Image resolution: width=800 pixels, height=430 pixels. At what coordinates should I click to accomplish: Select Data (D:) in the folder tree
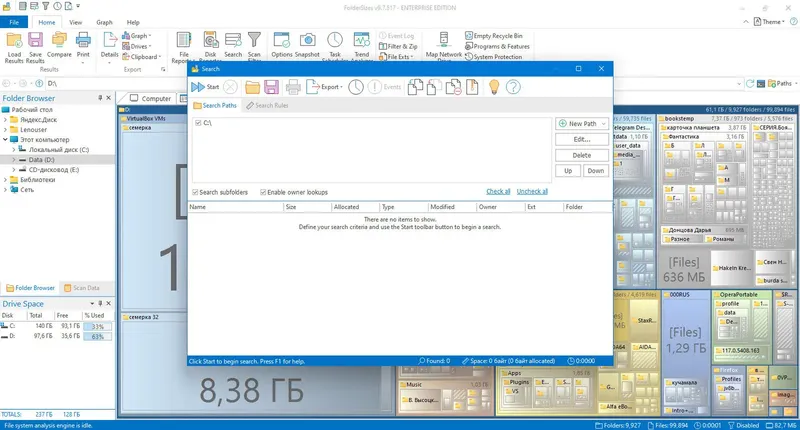pos(41,160)
